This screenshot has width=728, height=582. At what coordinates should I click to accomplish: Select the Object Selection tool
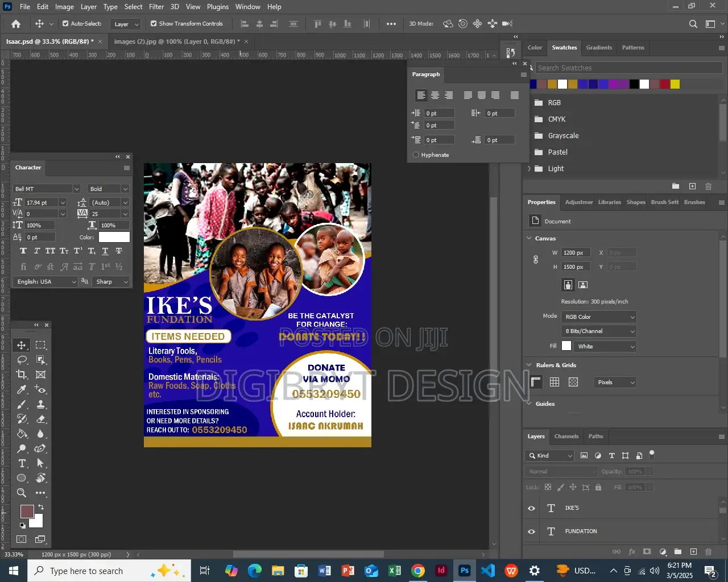[40, 360]
